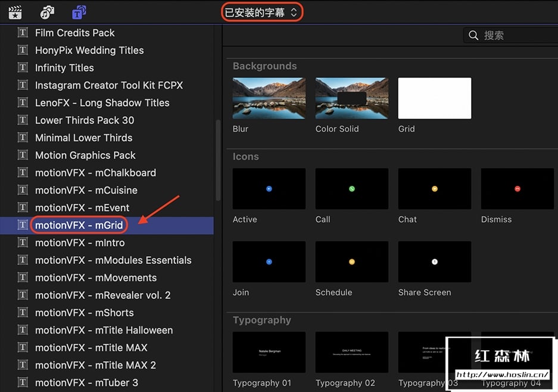The height and width of the screenshot is (392, 558).
Task: Pick the Share Screen title thumbnail
Action: click(x=435, y=262)
